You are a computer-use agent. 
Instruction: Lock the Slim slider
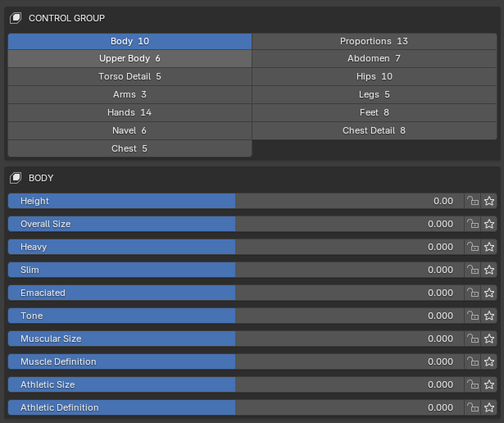(473, 270)
